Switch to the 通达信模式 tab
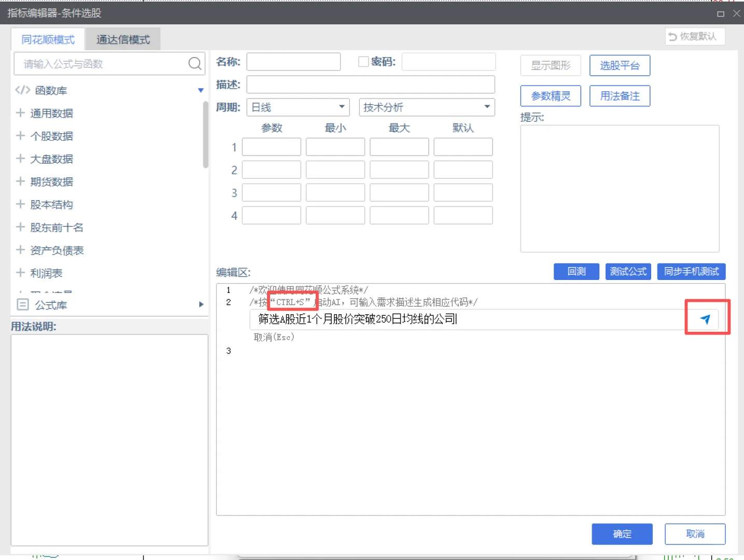The image size is (744, 560). pyautogui.click(x=122, y=39)
